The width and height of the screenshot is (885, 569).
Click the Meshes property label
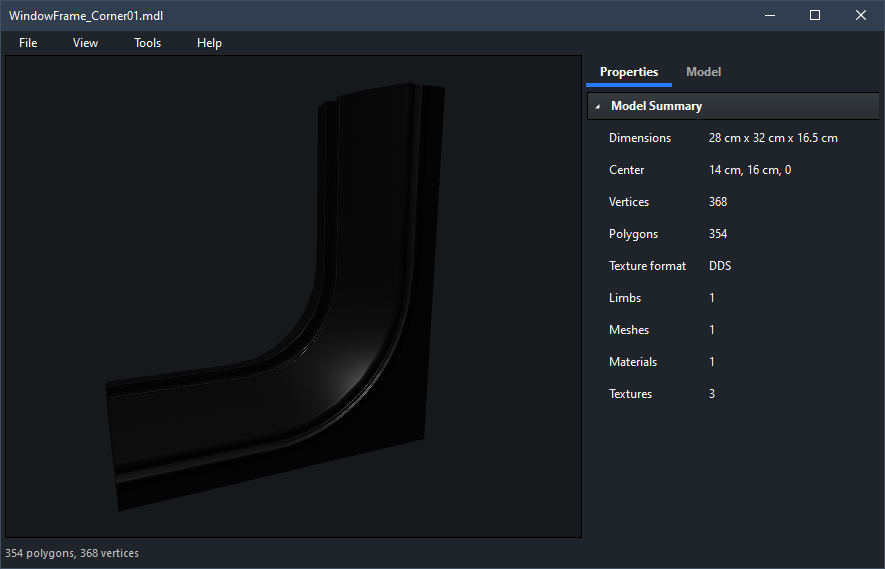coord(629,330)
